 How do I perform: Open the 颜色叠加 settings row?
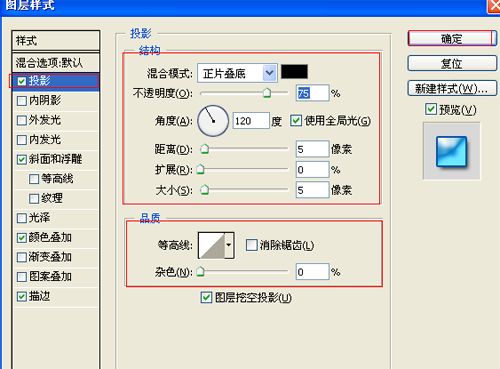(56, 238)
